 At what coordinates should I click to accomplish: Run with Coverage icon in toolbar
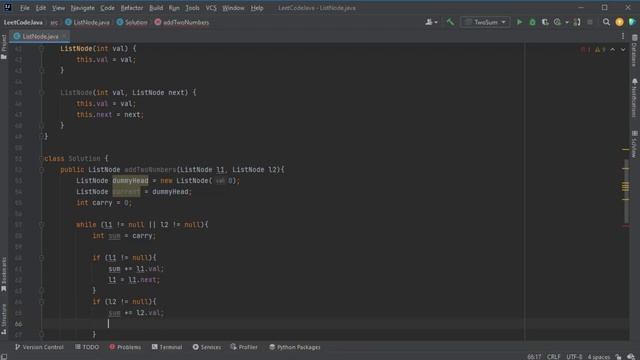pyautogui.click(x=545, y=22)
